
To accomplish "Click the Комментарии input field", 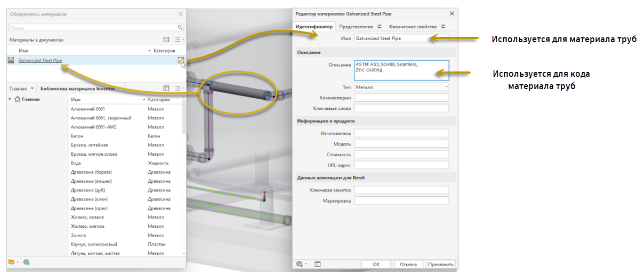I will (401, 98).
